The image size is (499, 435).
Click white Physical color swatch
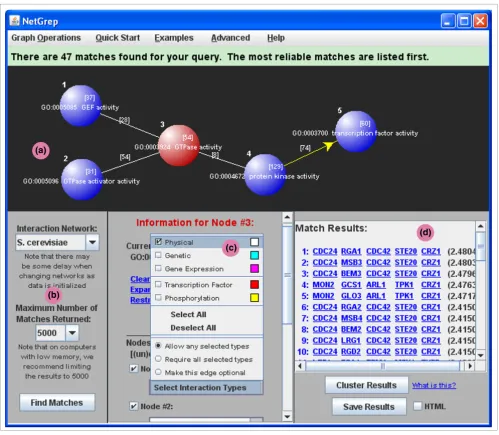(254, 242)
